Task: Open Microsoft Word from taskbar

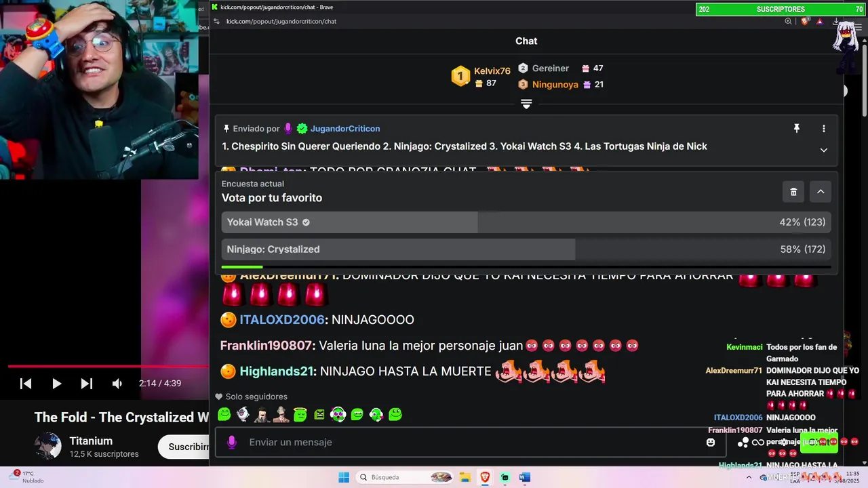Action: pos(524,477)
